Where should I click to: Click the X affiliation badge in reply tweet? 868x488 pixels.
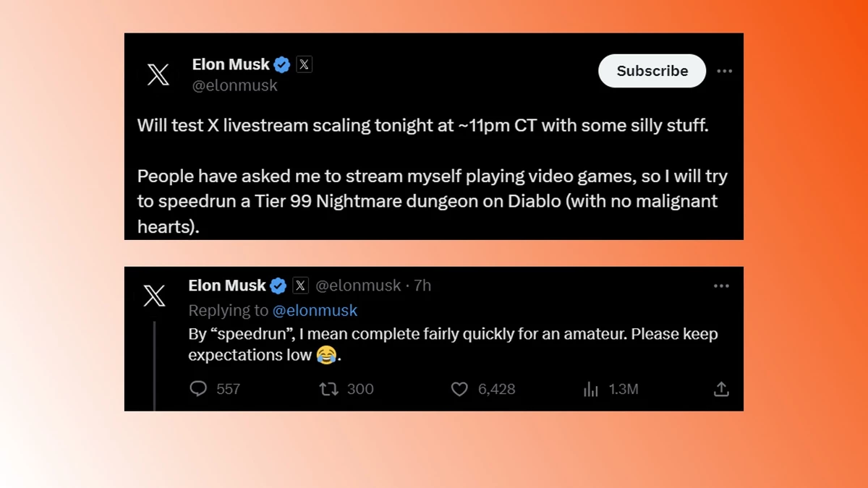point(300,286)
